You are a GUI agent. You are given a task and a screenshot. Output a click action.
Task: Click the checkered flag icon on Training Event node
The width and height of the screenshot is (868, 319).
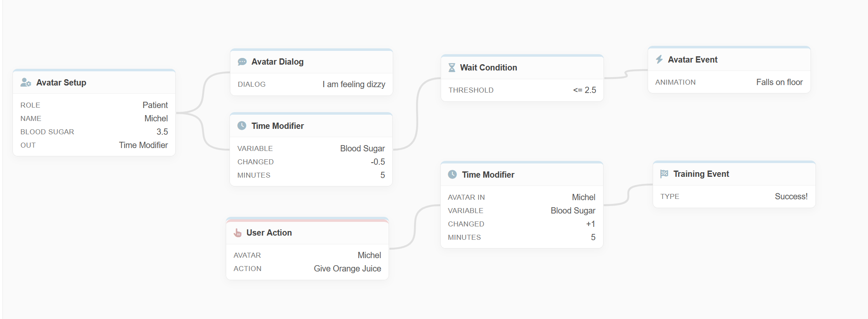coord(665,173)
